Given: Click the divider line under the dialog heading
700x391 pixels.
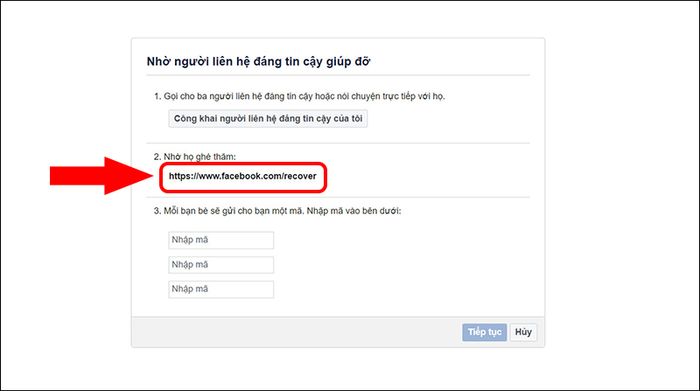Looking at the screenshot, I should point(338,75).
